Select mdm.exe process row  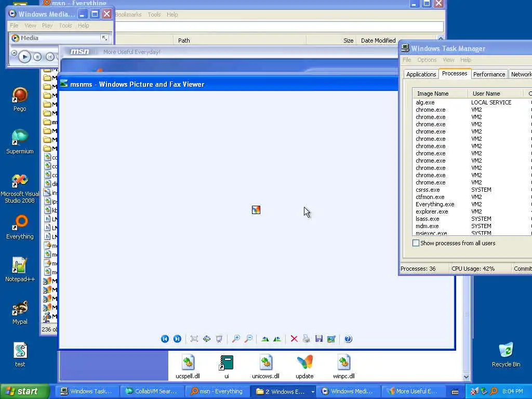coord(472,226)
